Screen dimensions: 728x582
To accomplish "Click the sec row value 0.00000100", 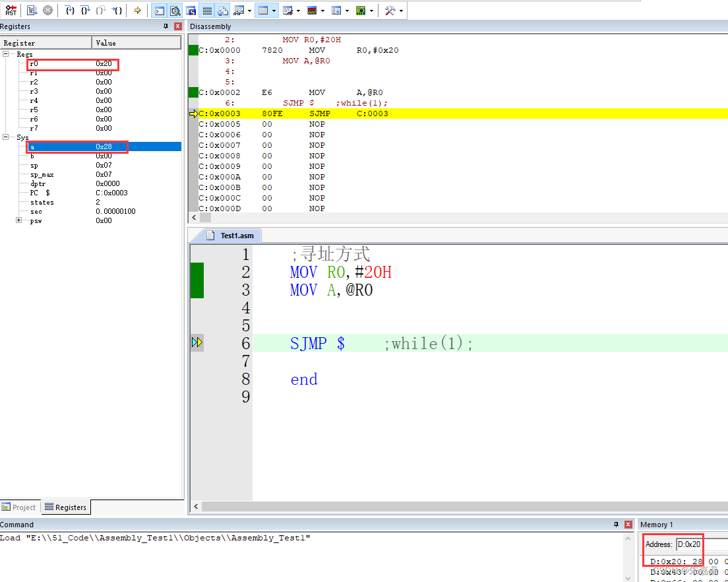I will point(115,211).
